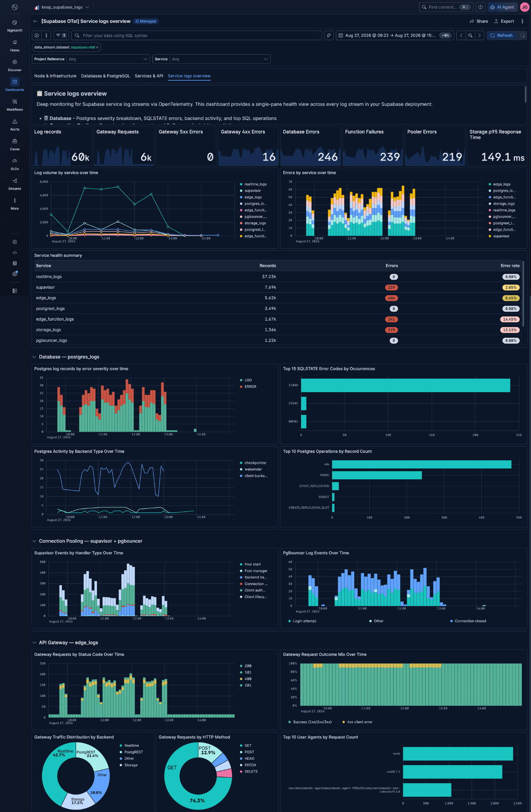Viewport: 531px width, 812px height.
Task: Click the More item in the sidebar
Action: tap(15, 203)
